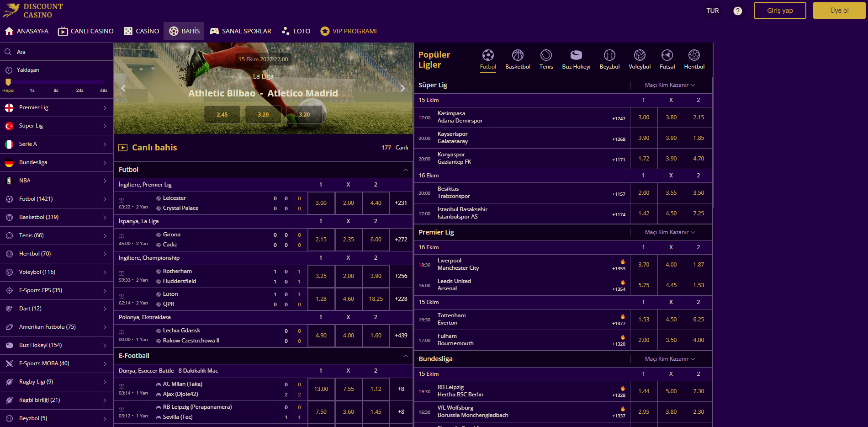This screenshot has height=427, width=868.
Task: Open the CASİNO menu
Action: (142, 31)
